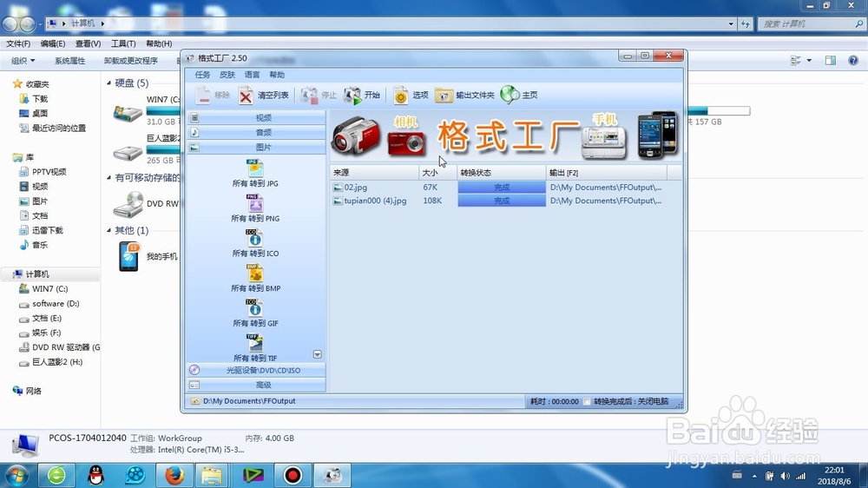
Task: Select the tupian000 (4).jpg file row
Action: pos(505,201)
